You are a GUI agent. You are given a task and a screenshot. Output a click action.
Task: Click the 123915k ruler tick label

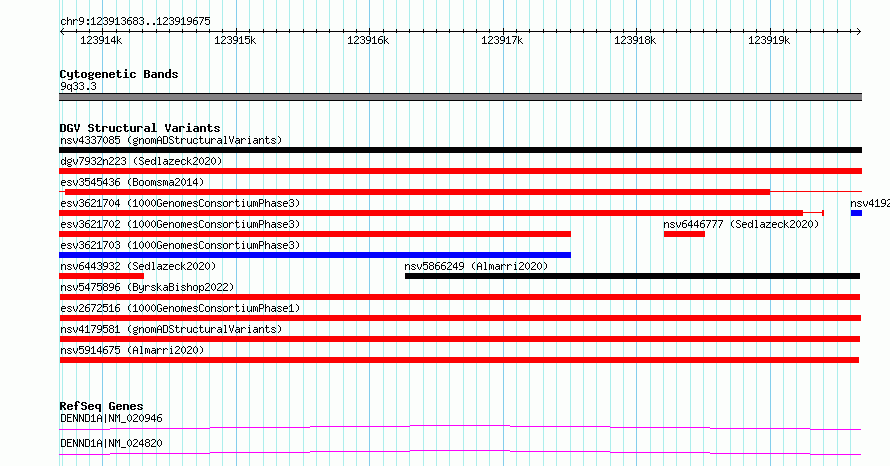coord(235,40)
